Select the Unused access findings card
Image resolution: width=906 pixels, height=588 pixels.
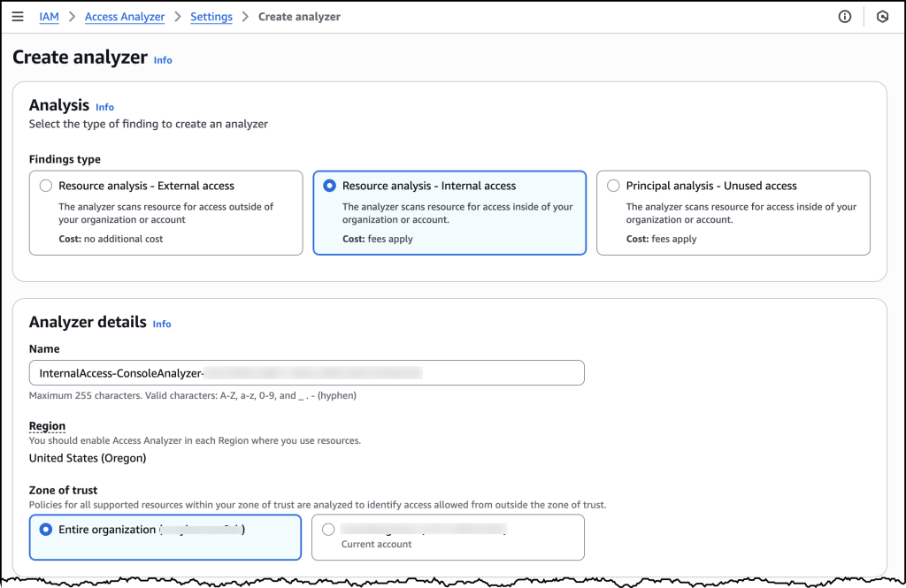point(739,212)
